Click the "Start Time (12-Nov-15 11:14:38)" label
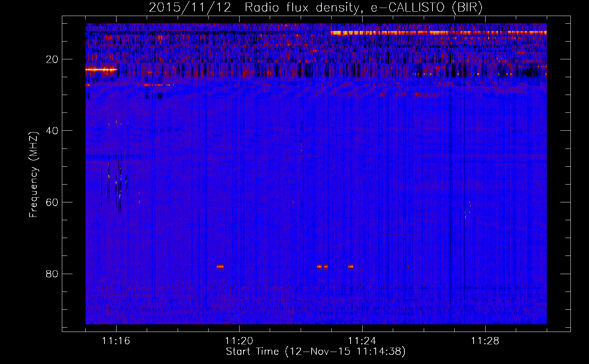 pyautogui.click(x=316, y=352)
